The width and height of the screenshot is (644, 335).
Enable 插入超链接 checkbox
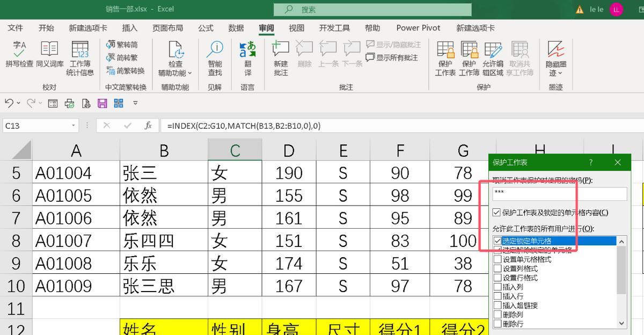click(497, 305)
